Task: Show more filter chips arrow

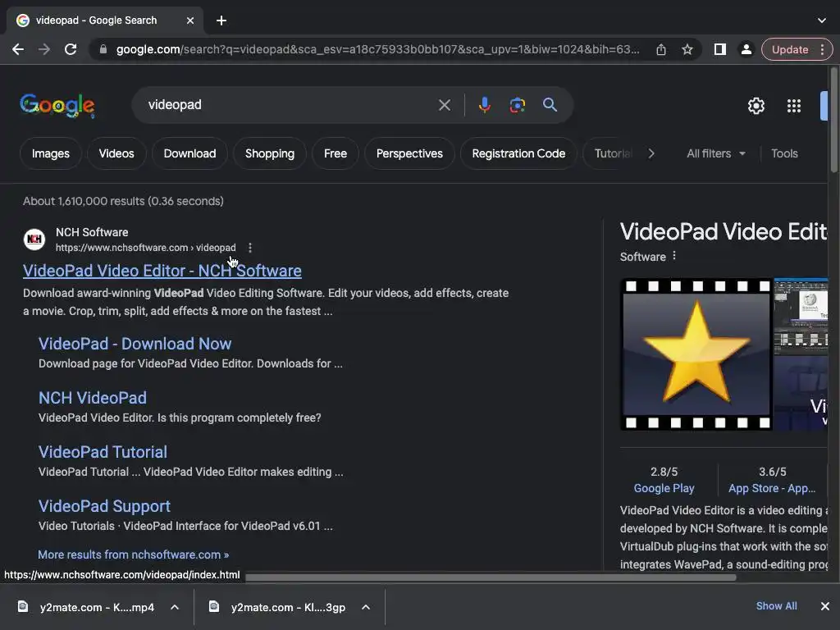Action: click(651, 153)
